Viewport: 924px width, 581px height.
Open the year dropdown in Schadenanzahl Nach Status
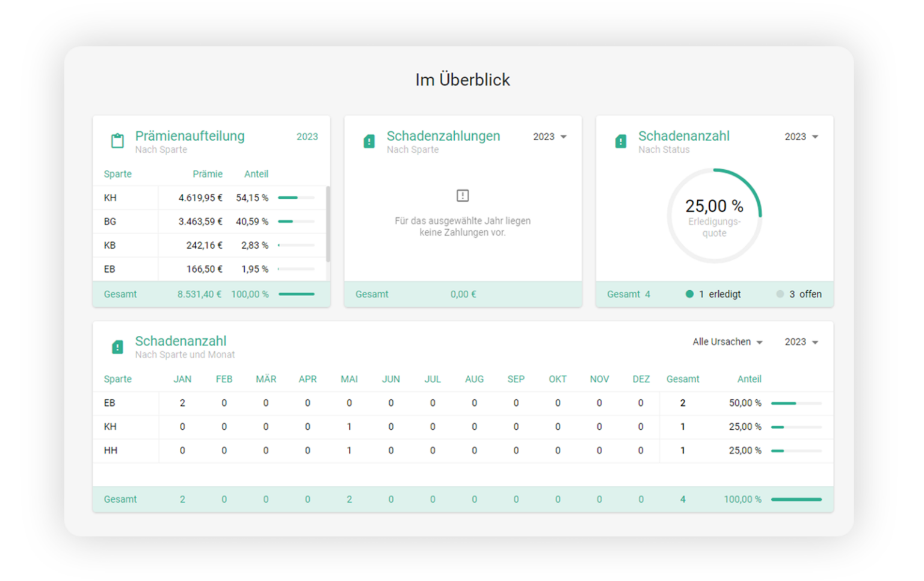point(801,137)
